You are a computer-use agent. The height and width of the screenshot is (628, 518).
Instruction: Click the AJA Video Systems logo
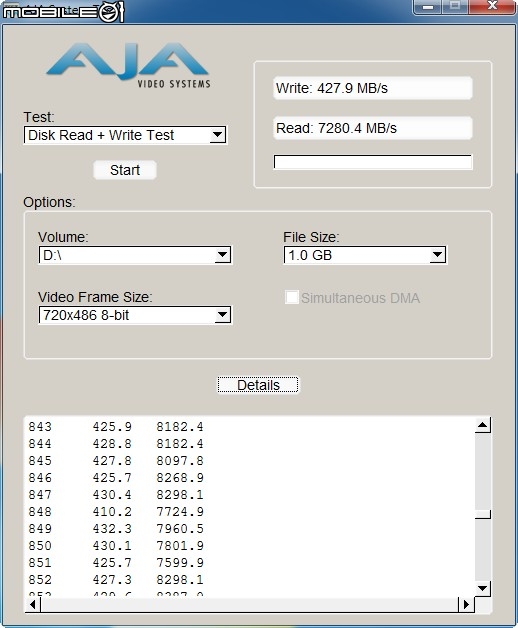(128, 65)
